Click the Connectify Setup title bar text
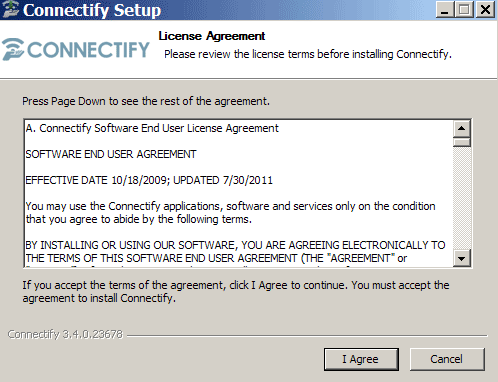This screenshot has height=382, width=498. 92,10
